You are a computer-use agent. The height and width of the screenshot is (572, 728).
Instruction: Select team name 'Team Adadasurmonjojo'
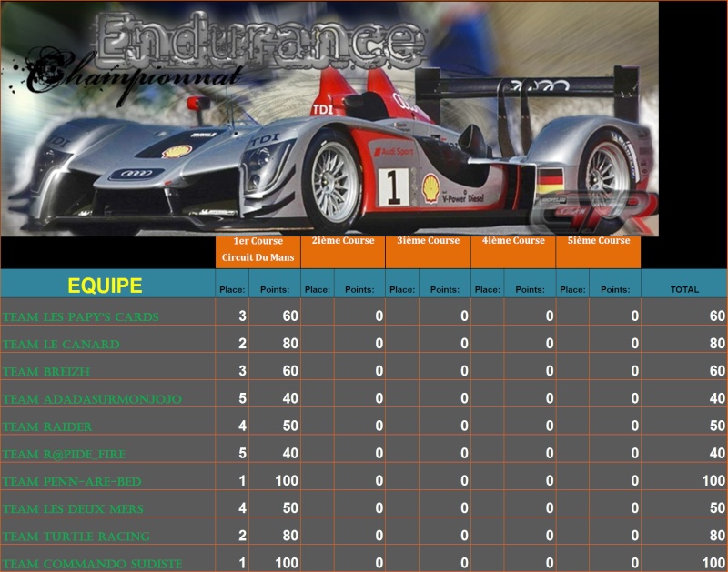pyautogui.click(x=93, y=399)
